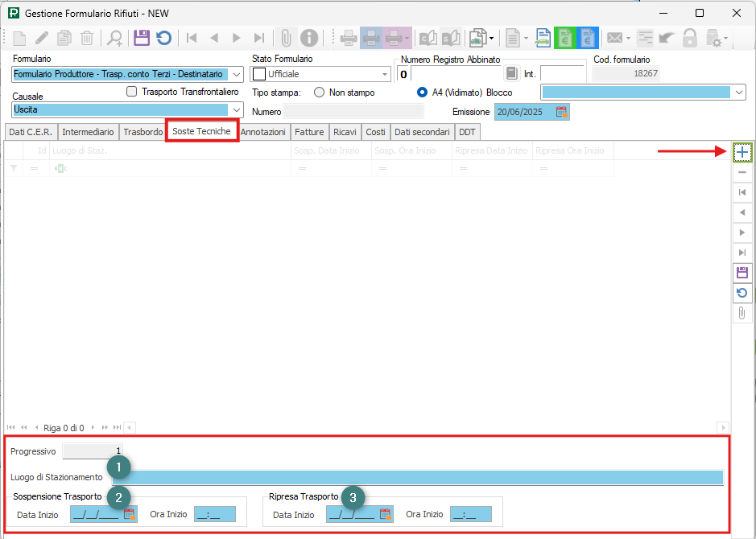The image size is (756, 539).
Task: Select the A4 (Vidimato) radio option
Action: pos(423,93)
